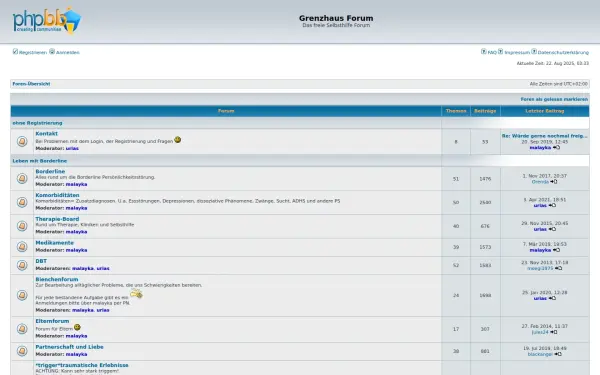Click the bee image in Bienchenforum description
600x375 pixels.
(x=136, y=294)
